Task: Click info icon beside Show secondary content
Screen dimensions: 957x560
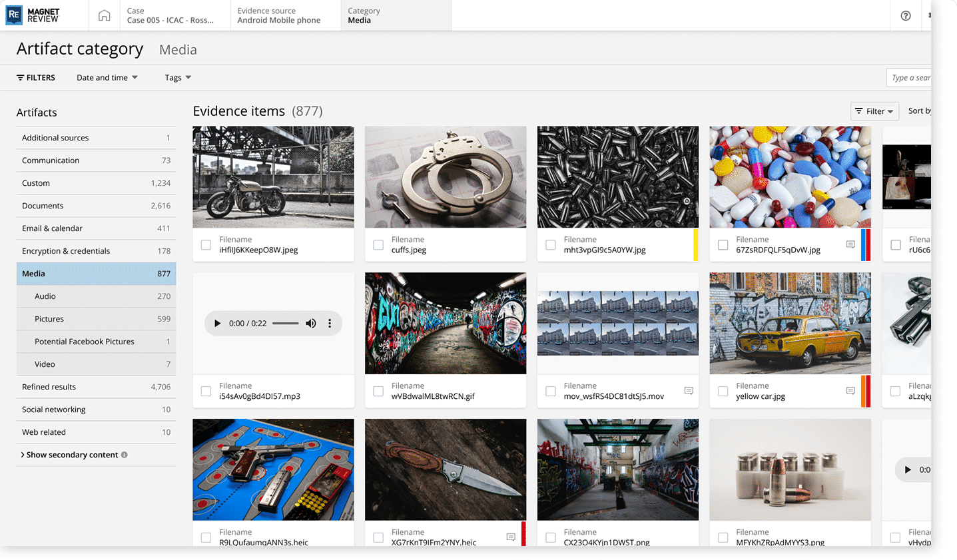Action: [125, 455]
